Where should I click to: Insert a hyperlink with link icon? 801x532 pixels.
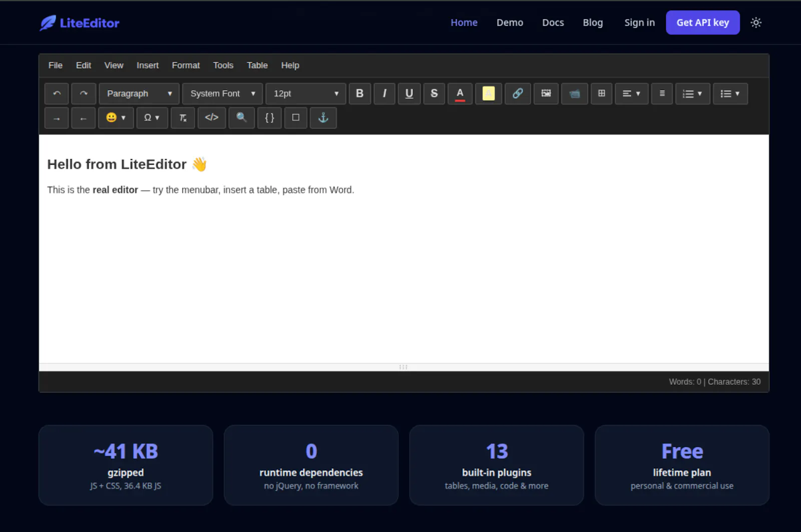coord(518,94)
